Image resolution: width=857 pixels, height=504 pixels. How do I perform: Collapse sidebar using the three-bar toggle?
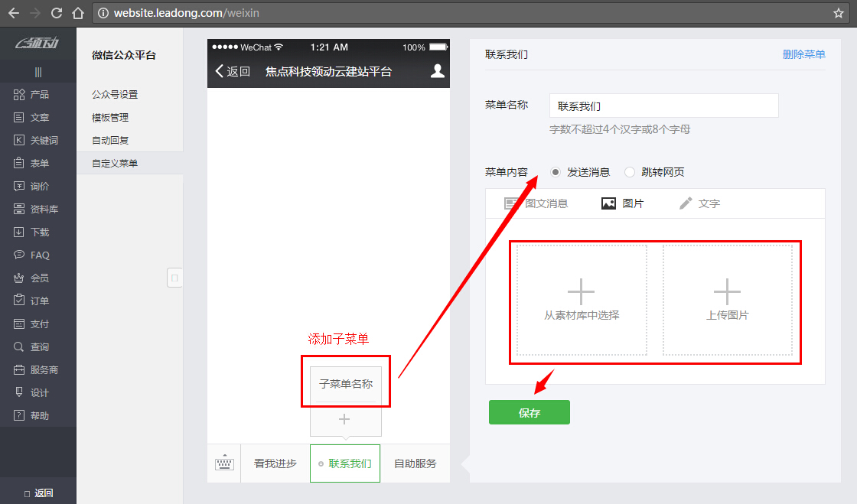[x=38, y=72]
